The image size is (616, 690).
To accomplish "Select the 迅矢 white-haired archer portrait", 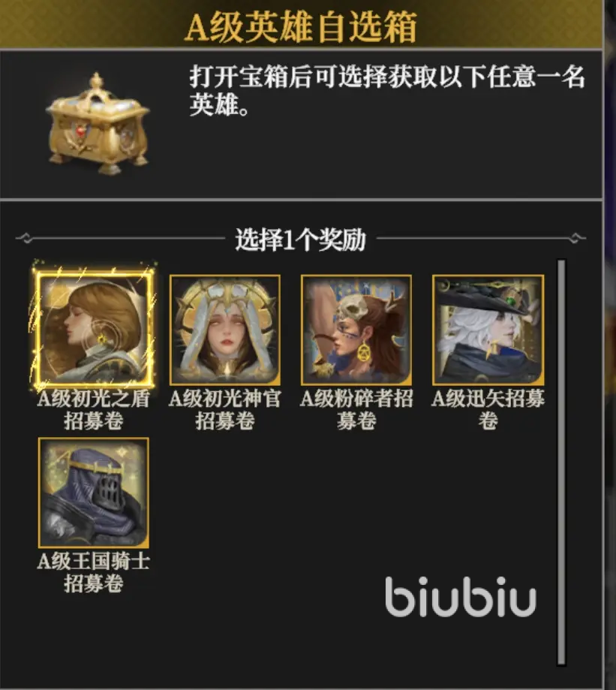I will [x=488, y=330].
